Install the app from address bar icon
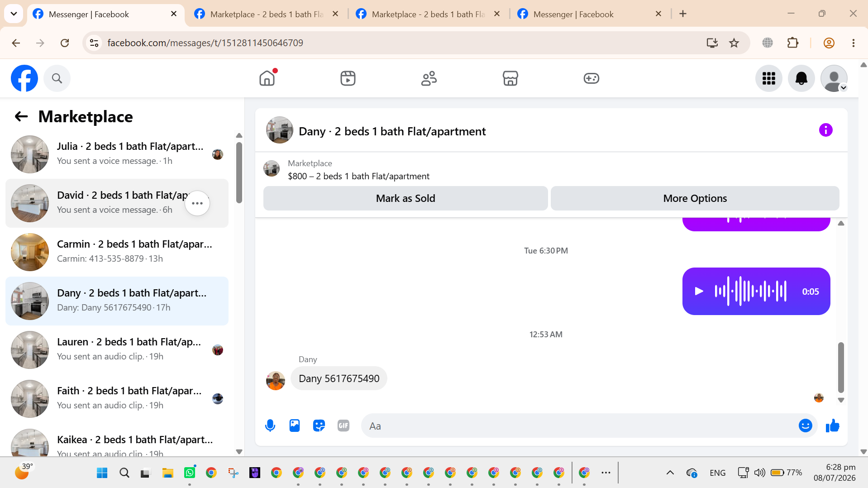The height and width of the screenshot is (488, 868). (712, 43)
